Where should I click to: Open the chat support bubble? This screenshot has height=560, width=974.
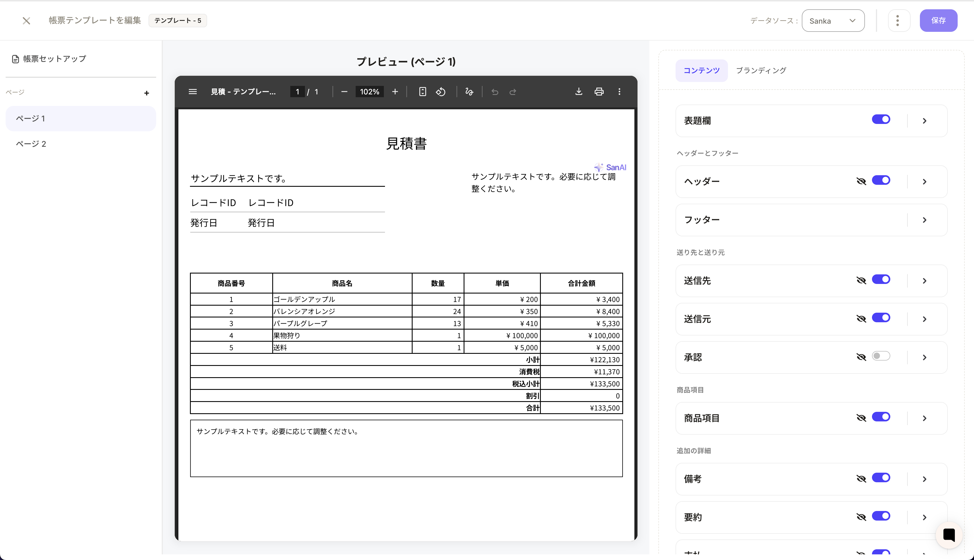click(x=949, y=535)
